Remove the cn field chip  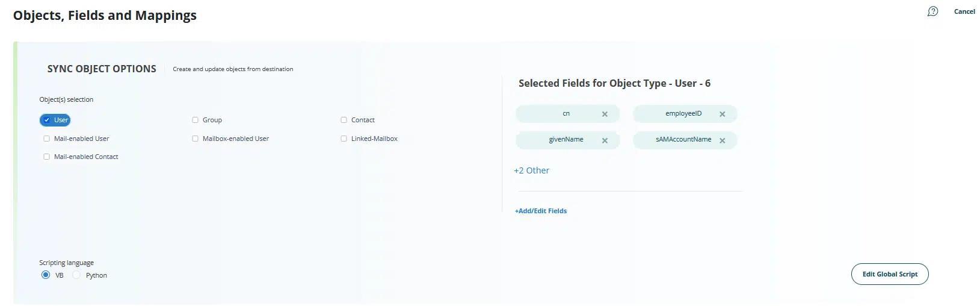click(x=605, y=114)
